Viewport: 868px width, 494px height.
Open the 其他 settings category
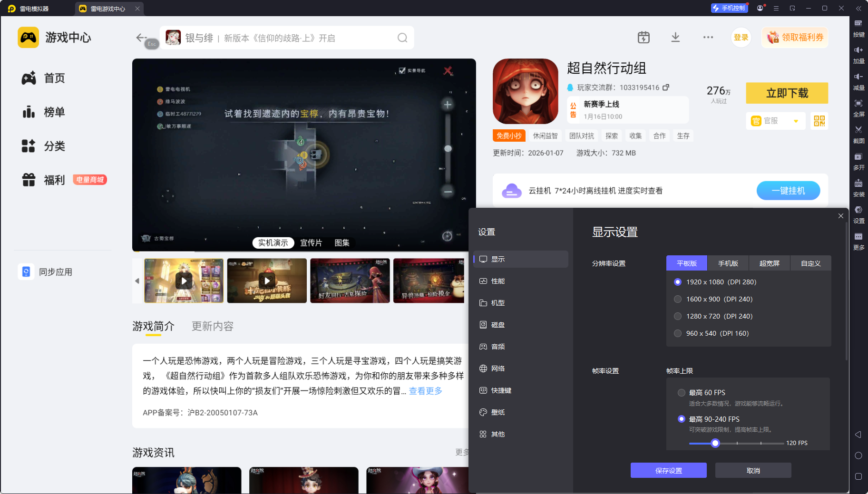521,434
